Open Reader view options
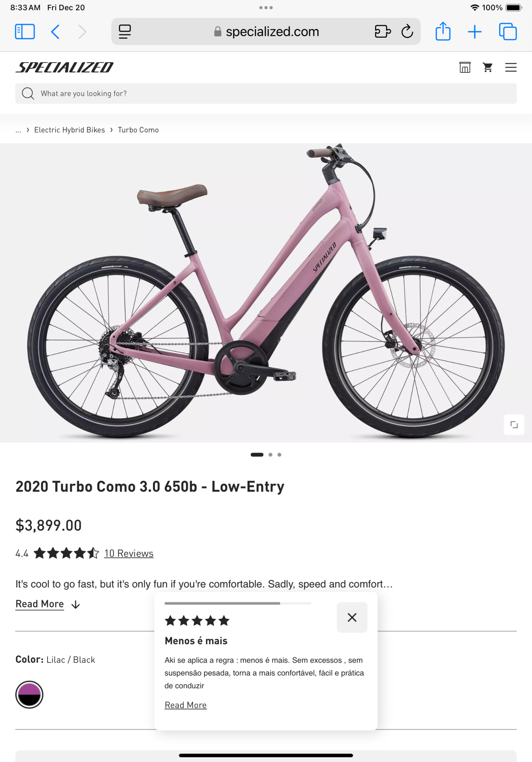 click(x=125, y=32)
